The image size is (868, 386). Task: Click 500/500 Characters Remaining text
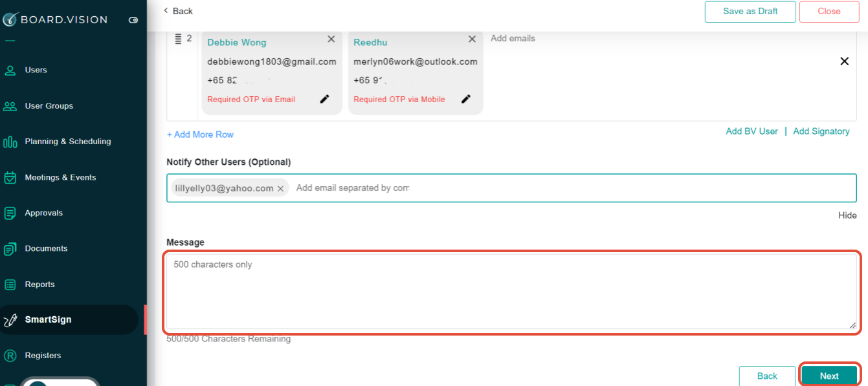point(228,339)
